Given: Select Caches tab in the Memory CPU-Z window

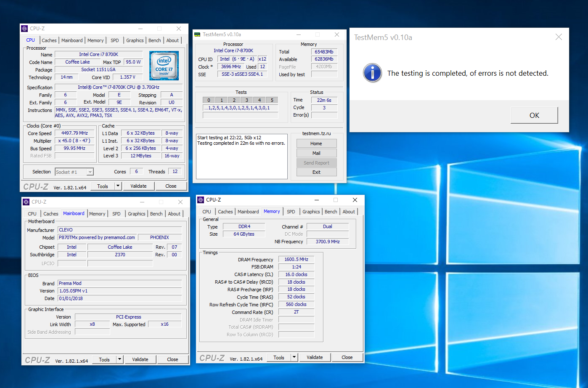Looking at the screenshot, I should [x=225, y=212].
